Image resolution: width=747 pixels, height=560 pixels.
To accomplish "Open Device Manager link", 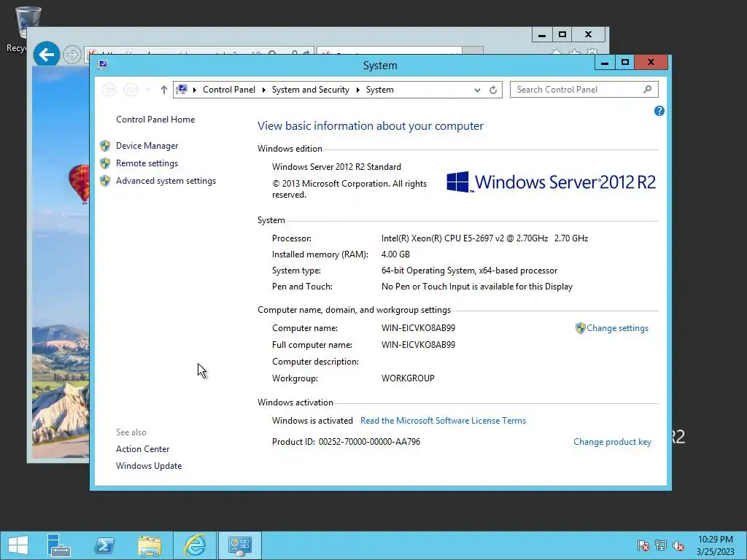I will 147,146.
